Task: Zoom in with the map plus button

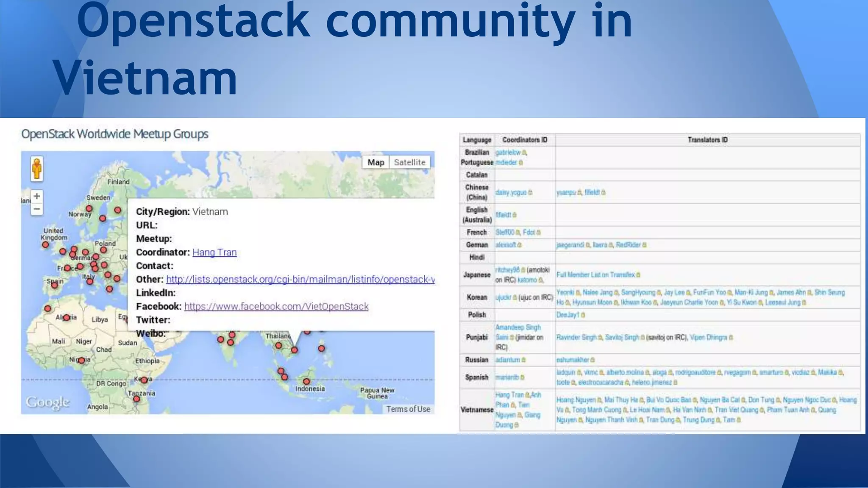Action: (x=37, y=196)
